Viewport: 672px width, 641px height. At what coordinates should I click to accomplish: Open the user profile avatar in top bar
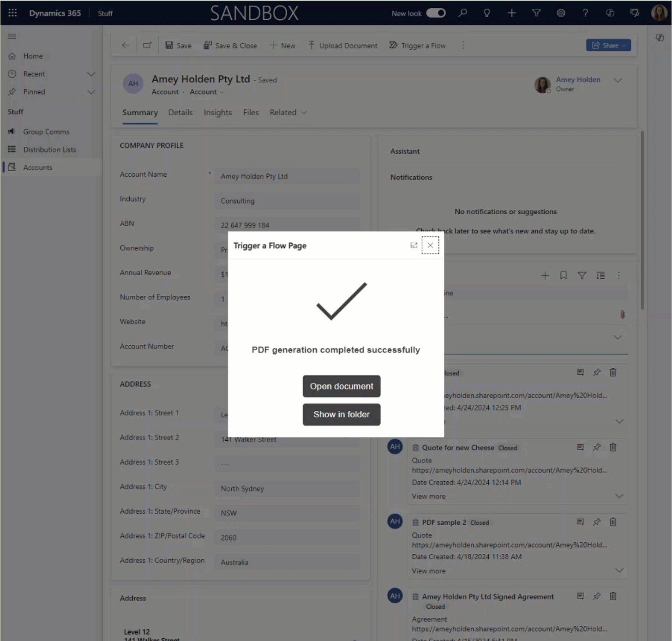659,13
